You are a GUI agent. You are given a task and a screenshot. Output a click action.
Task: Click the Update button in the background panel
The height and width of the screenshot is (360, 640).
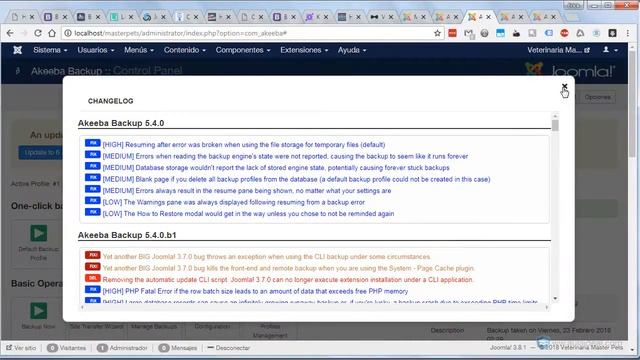pos(41,153)
